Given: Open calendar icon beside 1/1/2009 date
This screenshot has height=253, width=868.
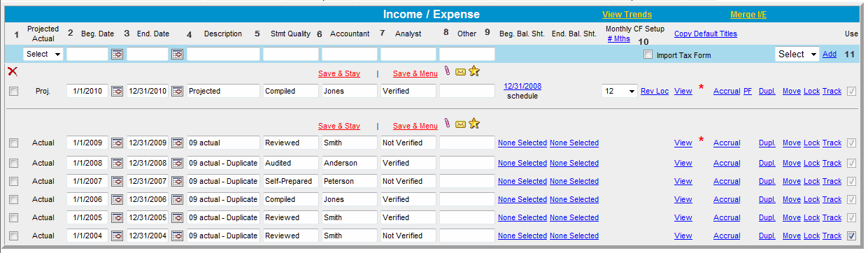Looking at the screenshot, I should pos(118,143).
